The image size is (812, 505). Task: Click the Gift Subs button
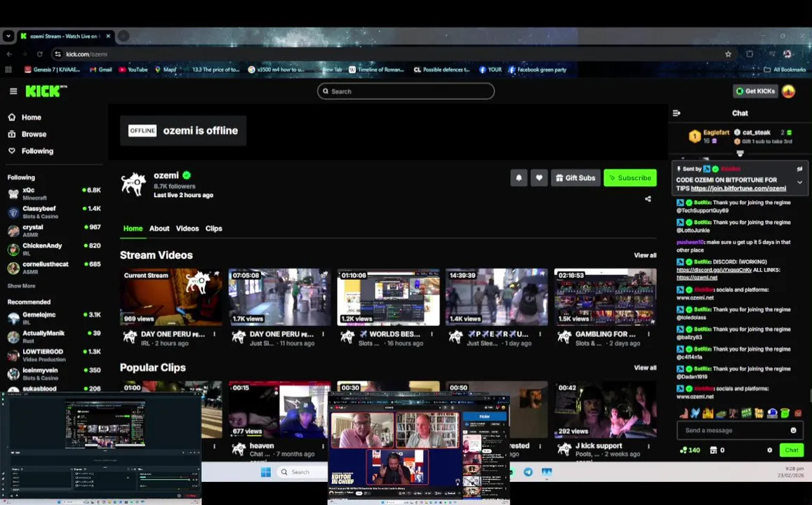[x=575, y=177]
